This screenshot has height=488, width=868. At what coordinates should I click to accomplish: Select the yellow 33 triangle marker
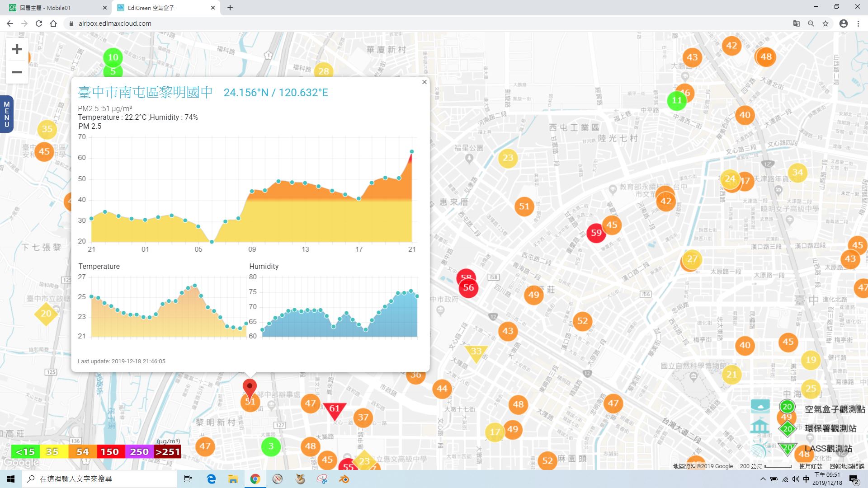476,353
